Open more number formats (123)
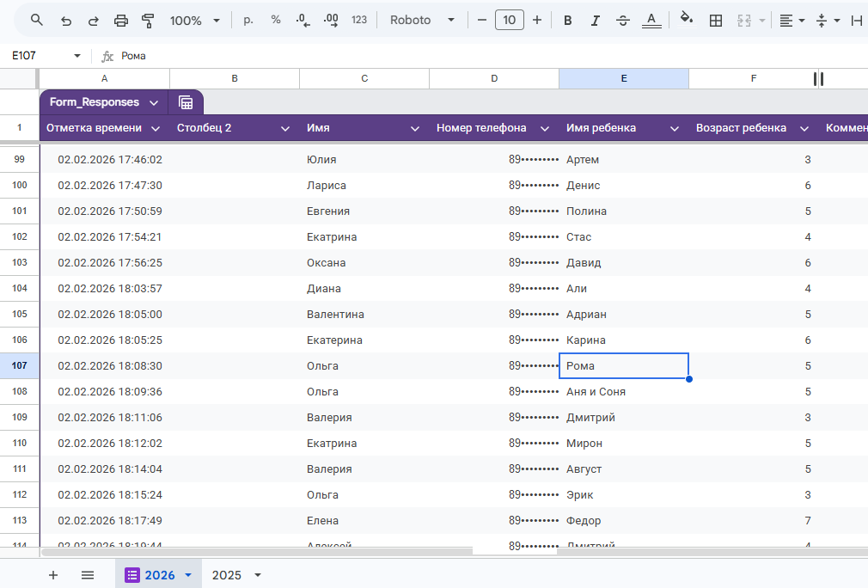The height and width of the screenshot is (588, 868). tap(359, 21)
